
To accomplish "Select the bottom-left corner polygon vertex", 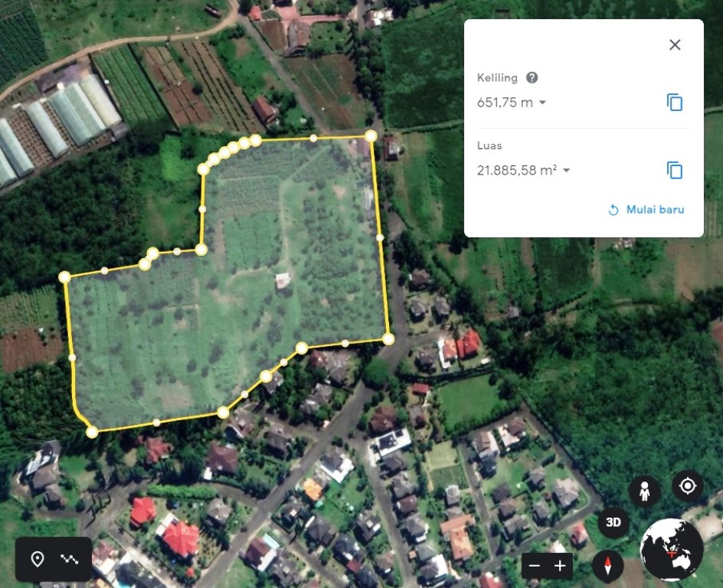I will (x=92, y=433).
